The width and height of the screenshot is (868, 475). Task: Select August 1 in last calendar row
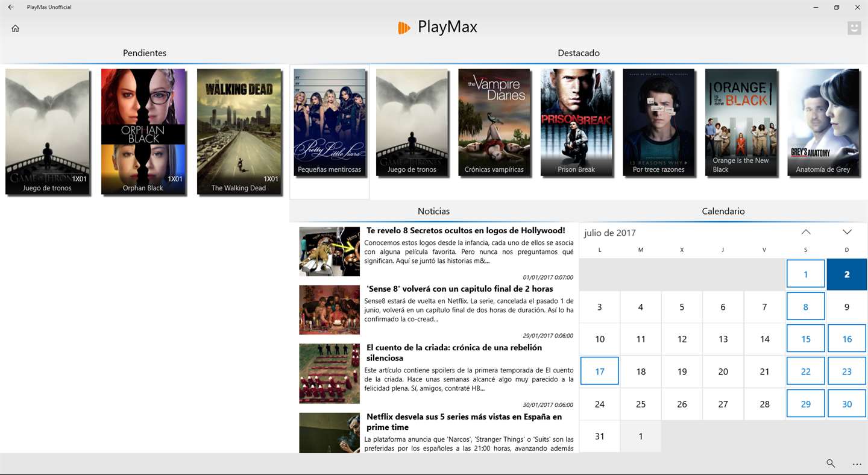click(x=641, y=436)
